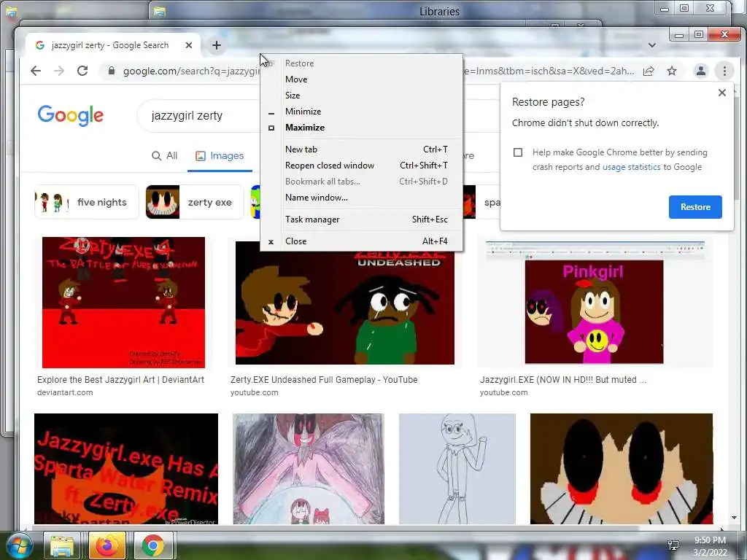The width and height of the screenshot is (747, 560).
Task: Click the jazzygirl zerty search box
Action: coord(200,116)
